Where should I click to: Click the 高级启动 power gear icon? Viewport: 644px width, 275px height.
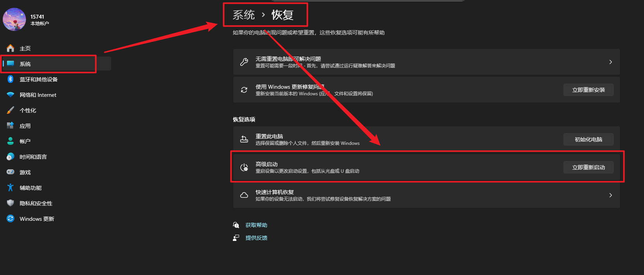(x=244, y=167)
